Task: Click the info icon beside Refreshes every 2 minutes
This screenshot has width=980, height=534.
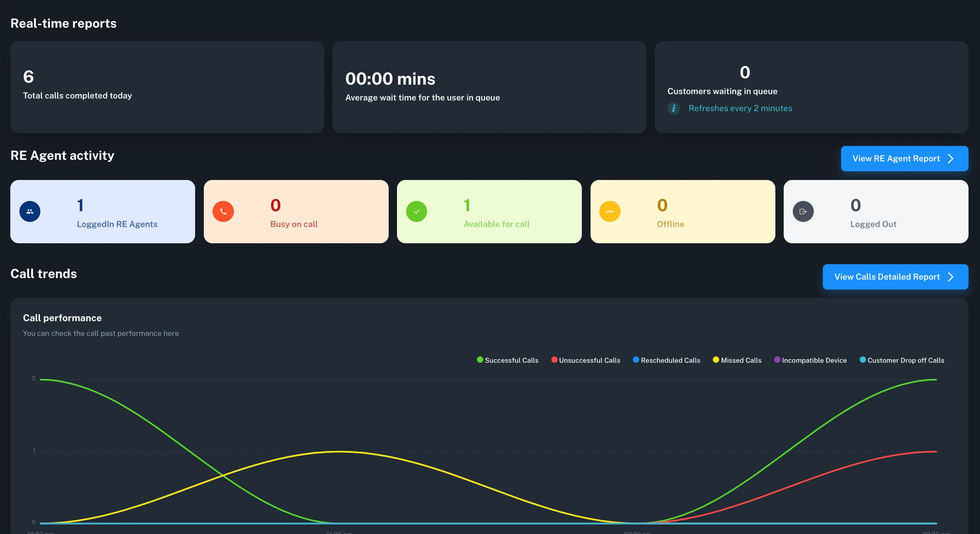Action: pyautogui.click(x=674, y=108)
